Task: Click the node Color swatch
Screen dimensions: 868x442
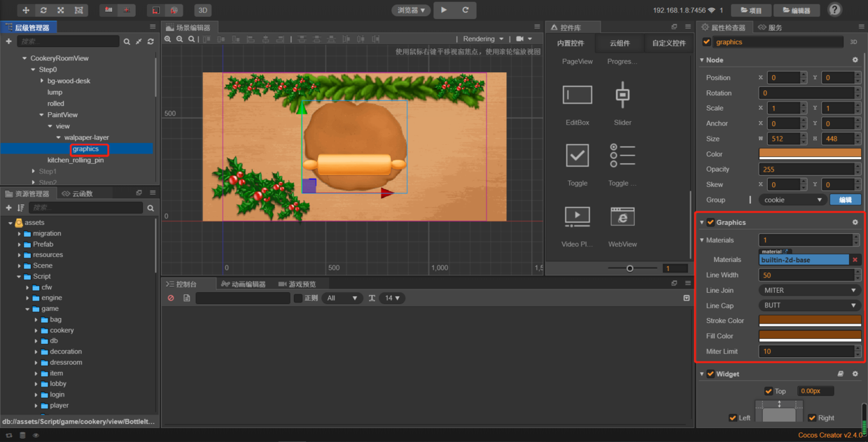Action: [810, 154]
